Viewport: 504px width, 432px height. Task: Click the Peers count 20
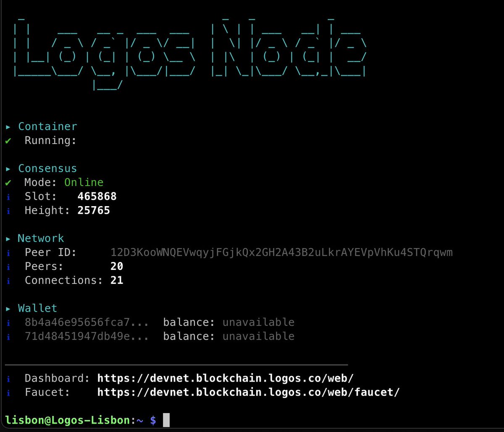[117, 266]
